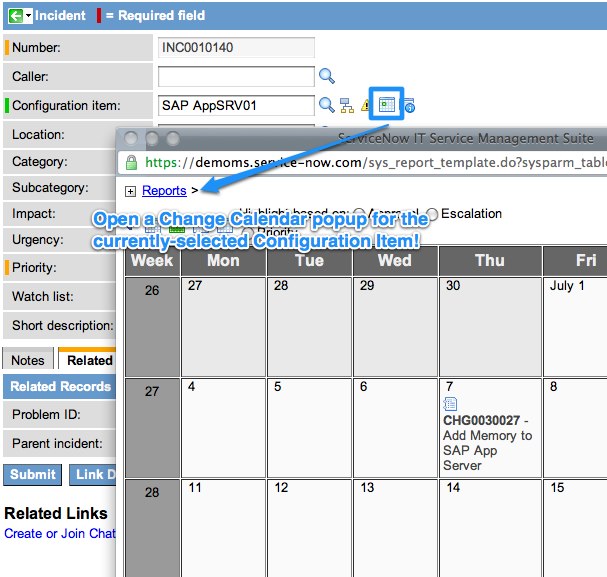Select the Approval highlight radio button
This screenshot has width=607, height=577.
click(359, 214)
